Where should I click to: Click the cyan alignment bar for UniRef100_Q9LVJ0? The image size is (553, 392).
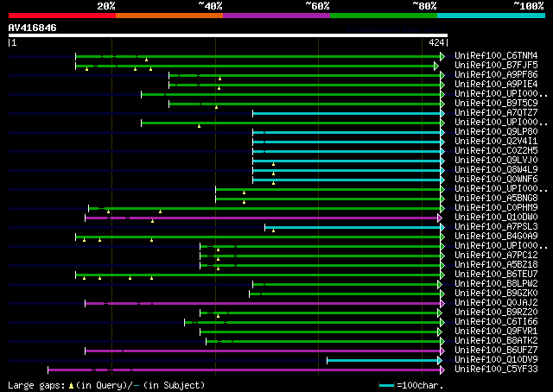click(x=346, y=161)
